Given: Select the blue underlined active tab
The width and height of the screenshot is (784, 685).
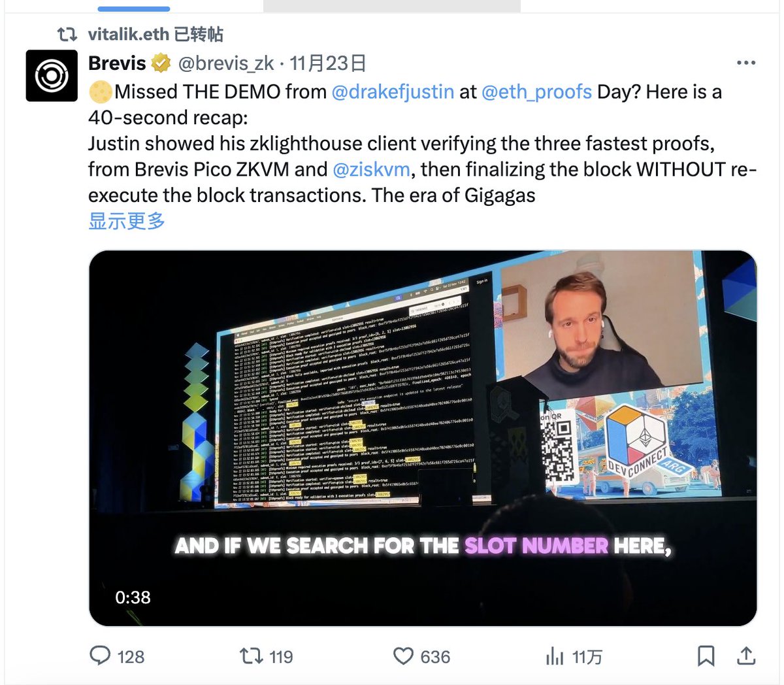Looking at the screenshot, I should 134,8.
